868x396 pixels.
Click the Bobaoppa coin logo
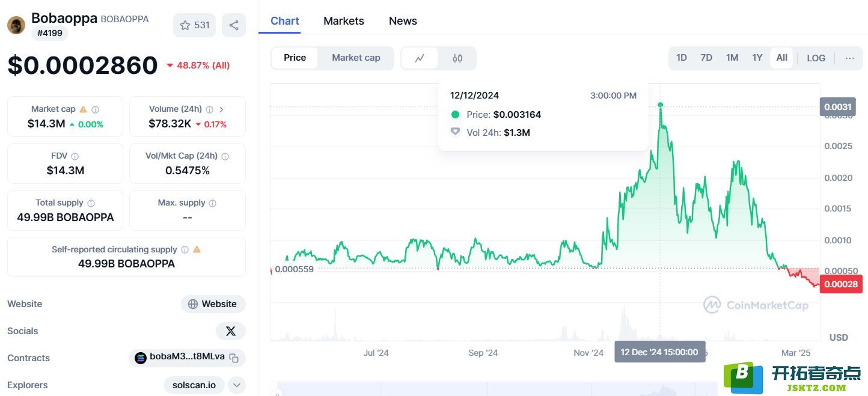(x=16, y=25)
